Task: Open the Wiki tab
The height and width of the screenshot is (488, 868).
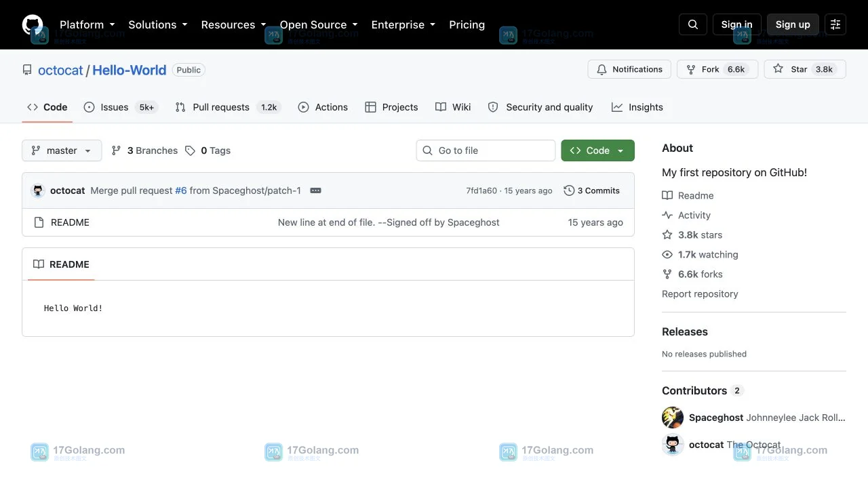Action: pyautogui.click(x=453, y=107)
